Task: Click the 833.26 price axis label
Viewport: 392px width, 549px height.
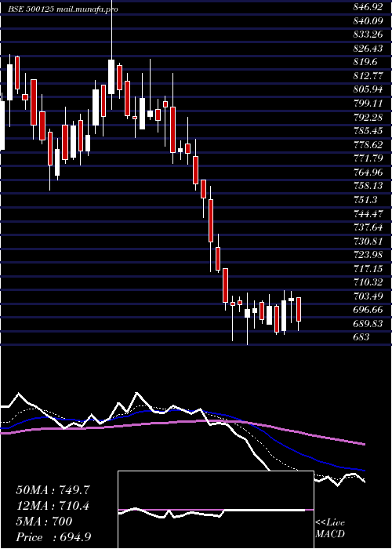Action: coord(368,35)
